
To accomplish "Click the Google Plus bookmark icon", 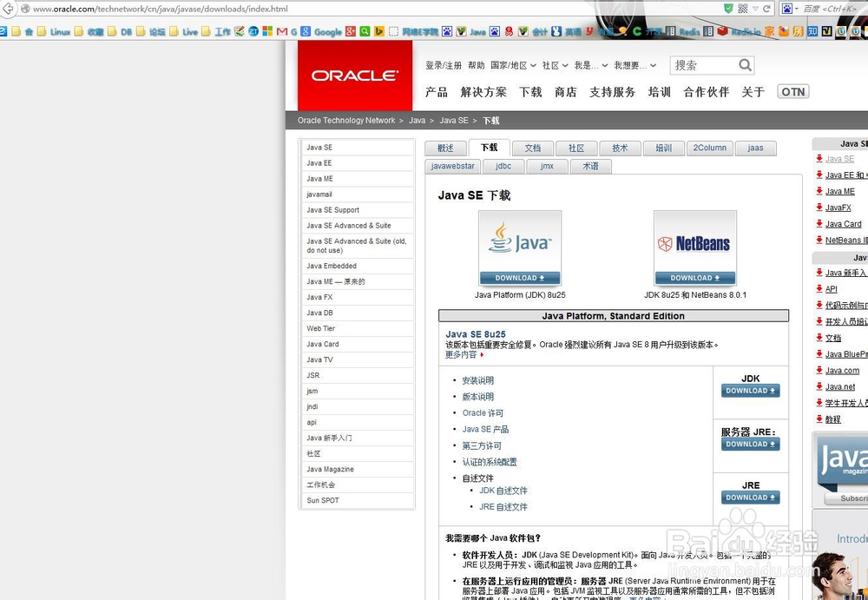I will [351, 31].
